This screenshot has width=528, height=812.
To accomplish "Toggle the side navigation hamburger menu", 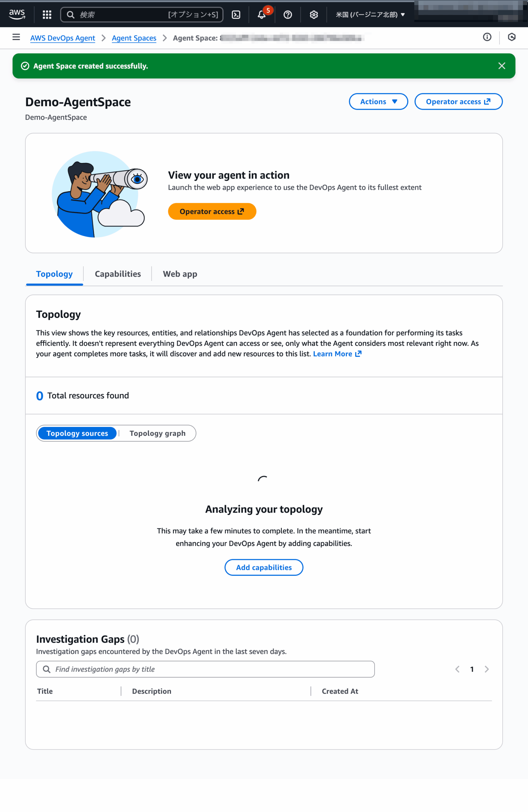I will (x=16, y=37).
